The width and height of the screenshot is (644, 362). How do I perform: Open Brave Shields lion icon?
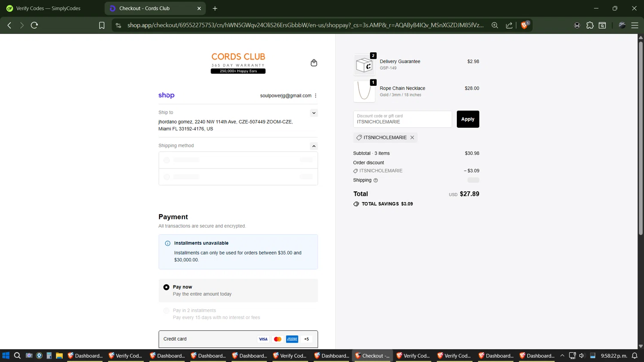click(x=525, y=25)
